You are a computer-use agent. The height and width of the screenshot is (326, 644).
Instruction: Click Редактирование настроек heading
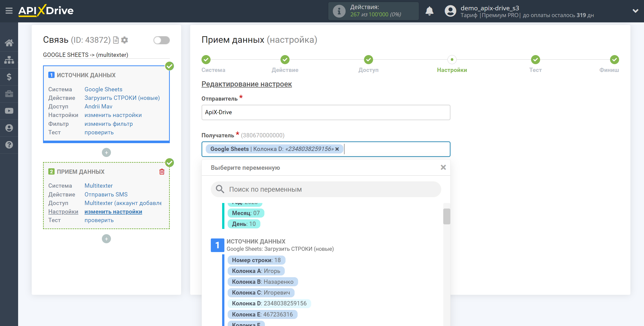(247, 84)
